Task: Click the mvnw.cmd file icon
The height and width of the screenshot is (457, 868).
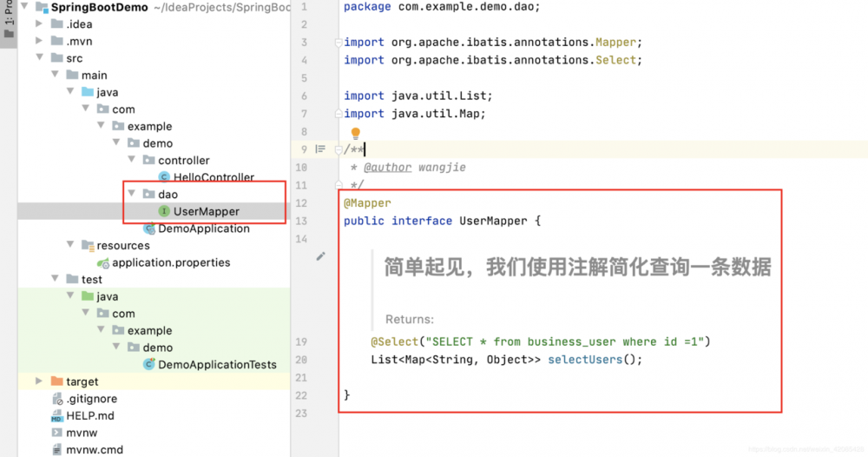Action: (56, 450)
